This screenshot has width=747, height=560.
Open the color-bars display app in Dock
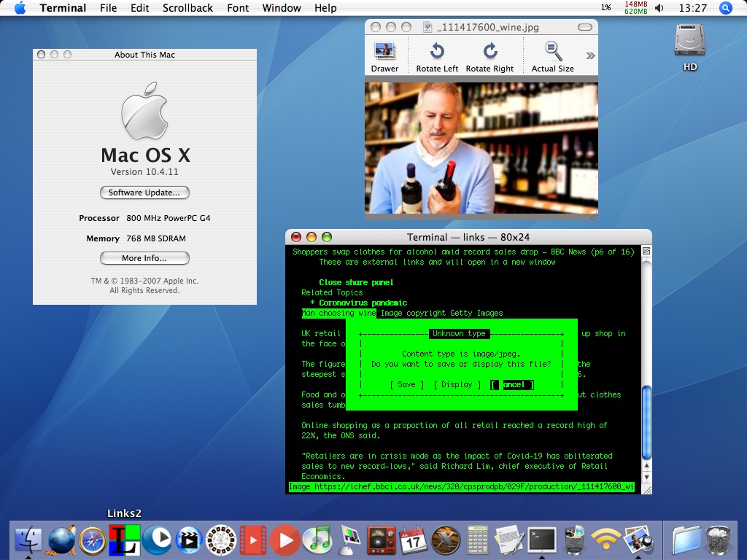350,540
